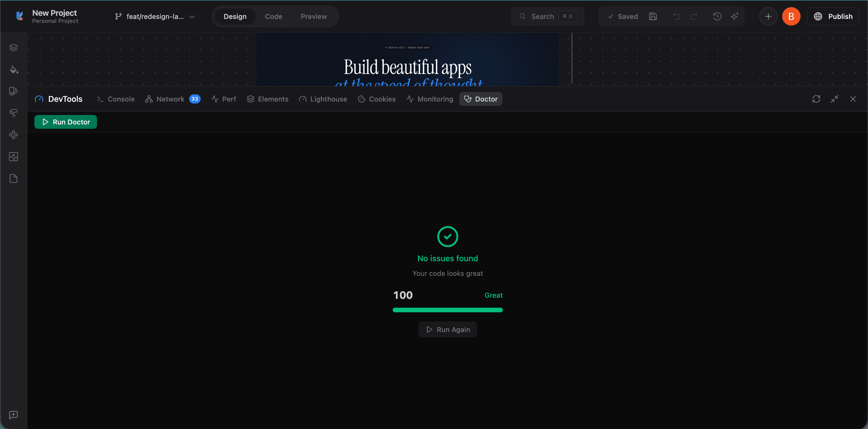
Task: Open the images panel icon
Action: [13, 157]
